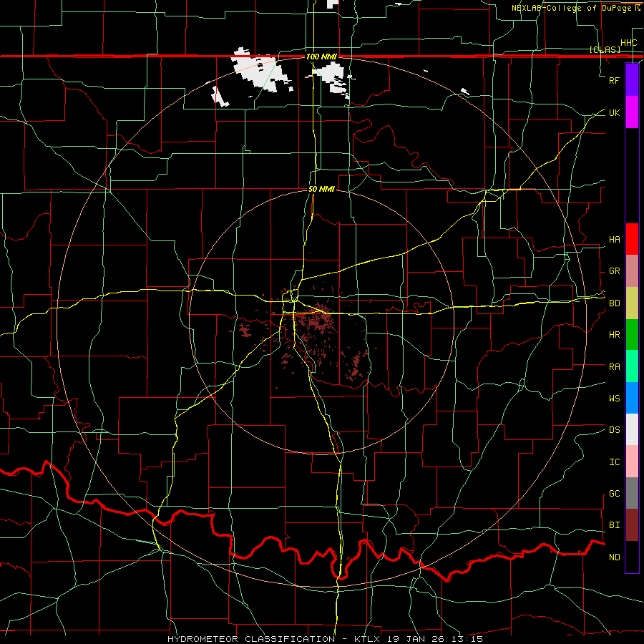Click the '[CLAS]' units label
Image resolution: width=644 pixels, height=644 pixels.
point(605,50)
